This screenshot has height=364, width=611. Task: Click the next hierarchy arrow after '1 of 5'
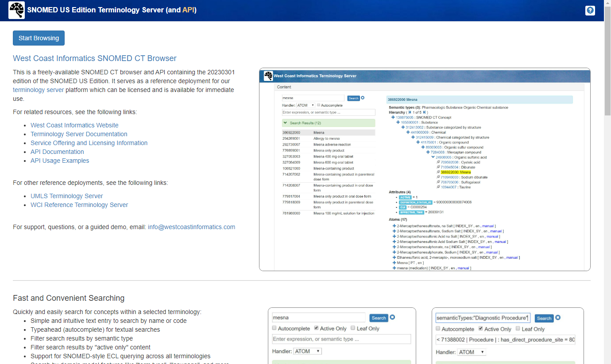click(425, 112)
